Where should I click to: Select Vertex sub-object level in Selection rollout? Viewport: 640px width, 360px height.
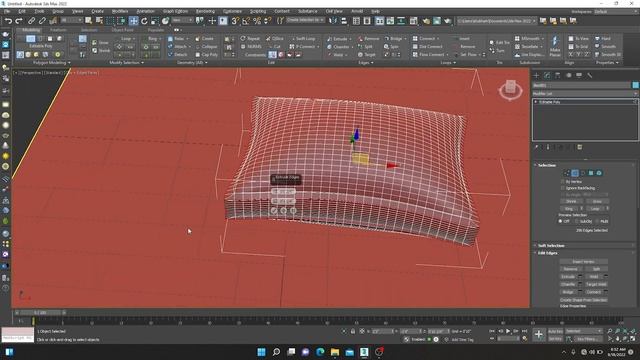[567, 173]
